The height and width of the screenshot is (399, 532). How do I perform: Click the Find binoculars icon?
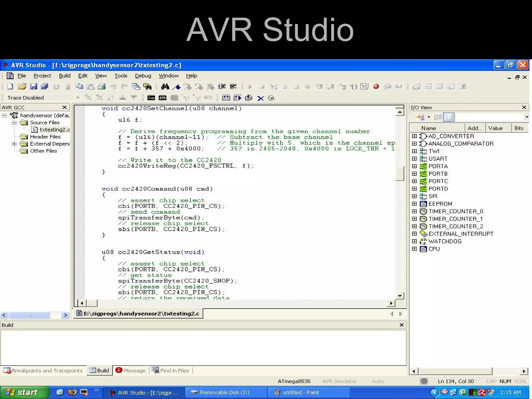click(165, 87)
